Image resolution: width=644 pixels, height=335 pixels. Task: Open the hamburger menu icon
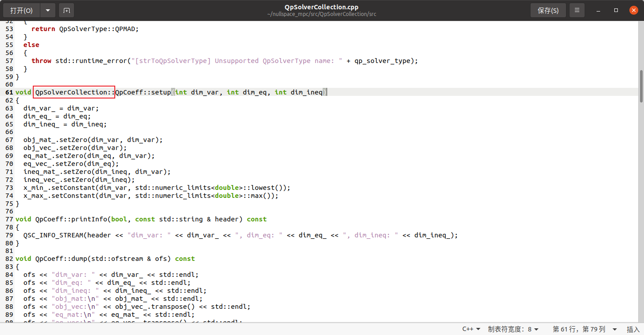click(x=577, y=10)
